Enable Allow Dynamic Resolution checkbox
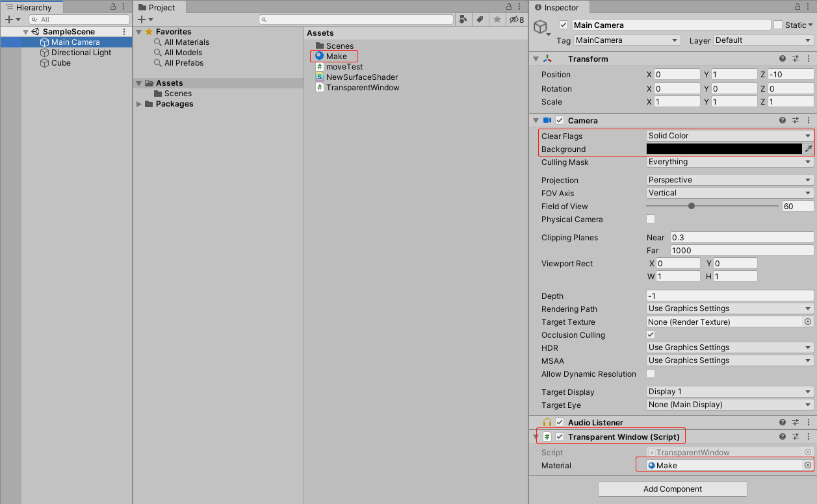 tap(651, 373)
